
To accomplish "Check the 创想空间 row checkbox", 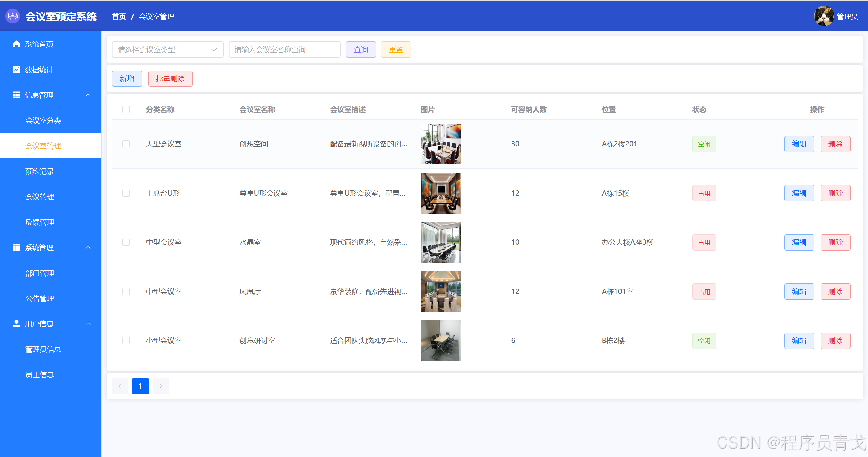I will tap(126, 144).
